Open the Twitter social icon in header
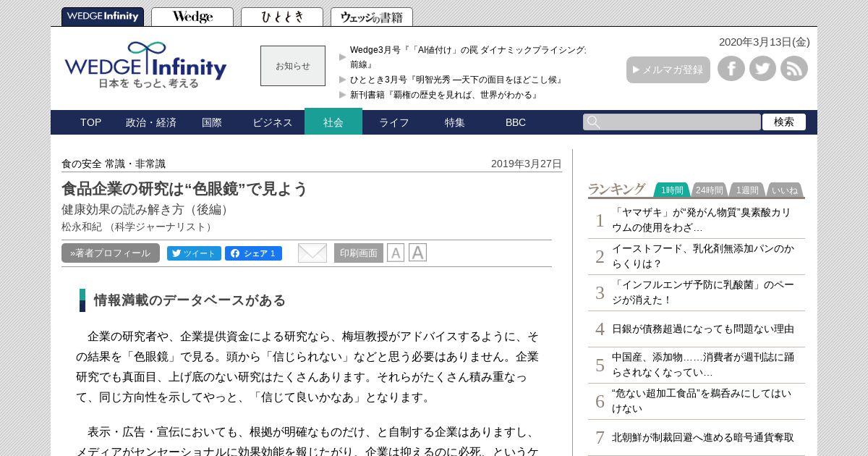Screen dimensions: 868x456 (762, 69)
